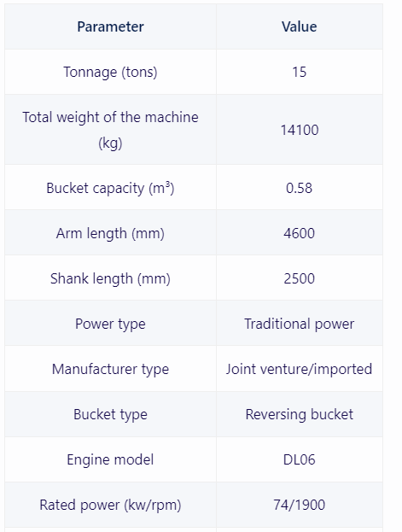Screen dimensions: 402x532
Task: Click the Value column header
Action: pyautogui.click(x=300, y=26)
